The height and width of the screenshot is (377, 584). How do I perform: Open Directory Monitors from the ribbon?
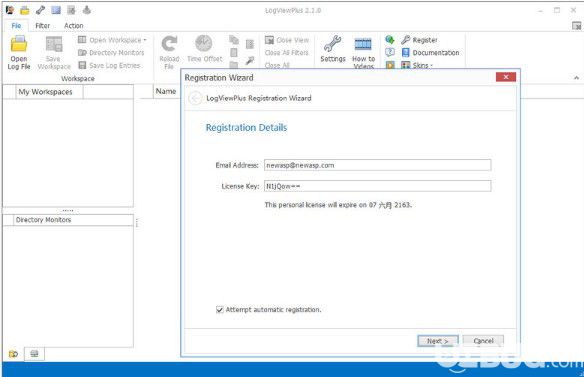pos(111,53)
